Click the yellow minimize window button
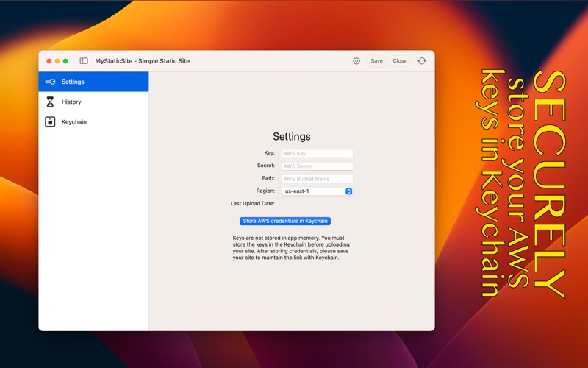Viewport: 588px width, 368px height. (57, 61)
